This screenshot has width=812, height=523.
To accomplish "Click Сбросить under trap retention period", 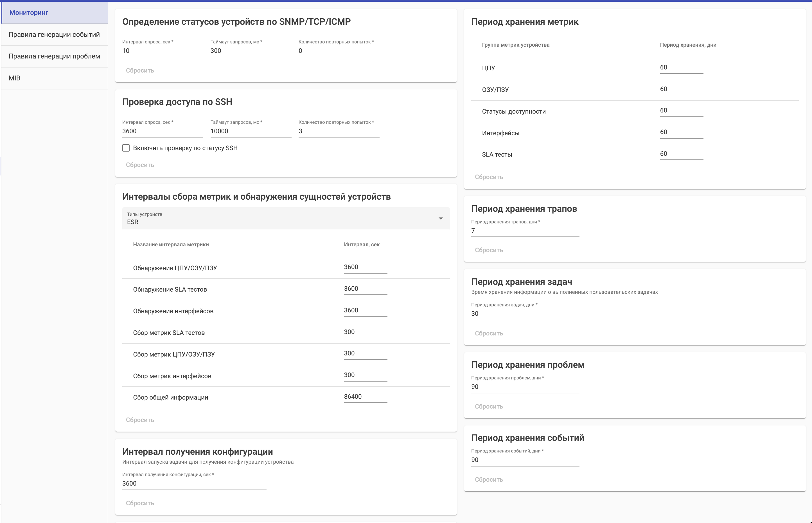I will click(489, 250).
